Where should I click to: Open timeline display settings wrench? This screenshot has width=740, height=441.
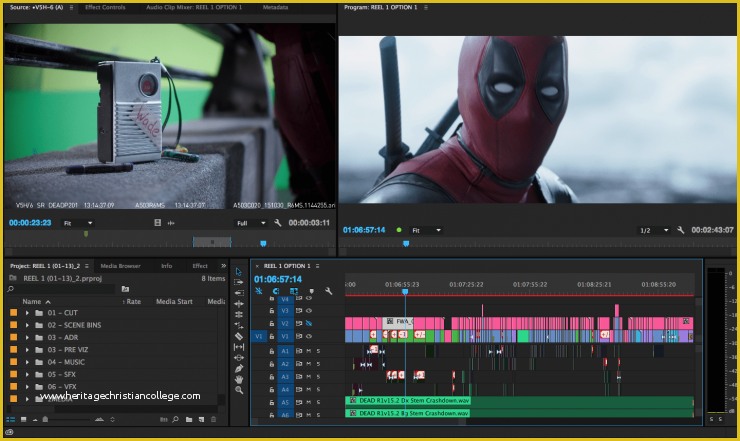(x=329, y=291)
